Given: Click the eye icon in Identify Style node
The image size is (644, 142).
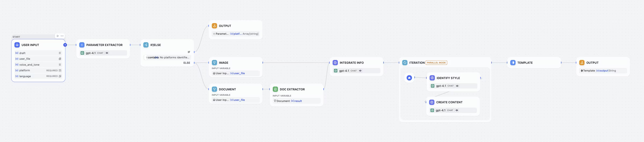Looking at the screenshot, I should (x=457, y=86).
